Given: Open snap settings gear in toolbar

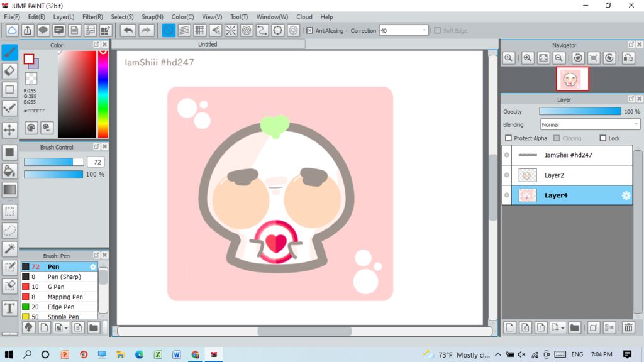Looking at the screenshot, I should click(293, 30).
